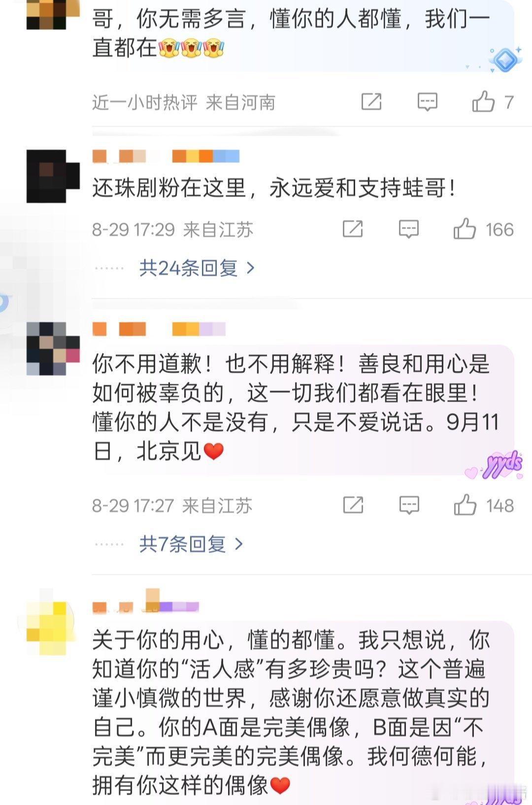Image resolution: width=532 pixels, height=805 pixels.
Task: Share the comment from 河南
Action: [371, 102]
